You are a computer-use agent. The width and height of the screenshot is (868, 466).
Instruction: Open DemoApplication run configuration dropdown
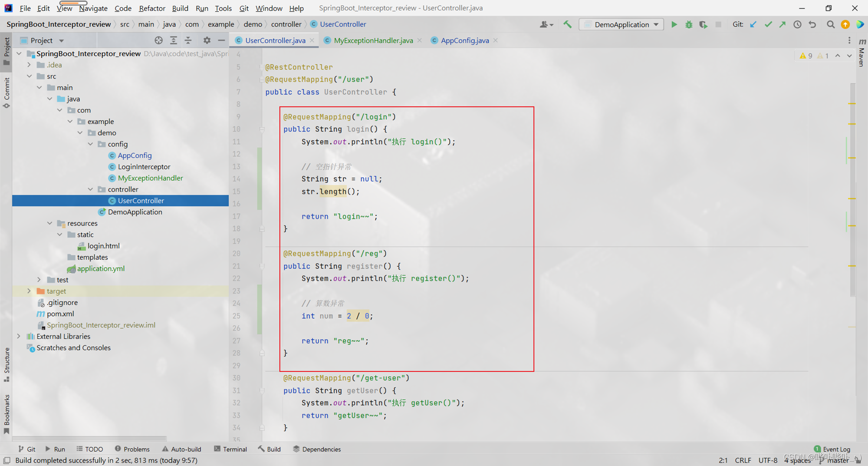[621, 25]
